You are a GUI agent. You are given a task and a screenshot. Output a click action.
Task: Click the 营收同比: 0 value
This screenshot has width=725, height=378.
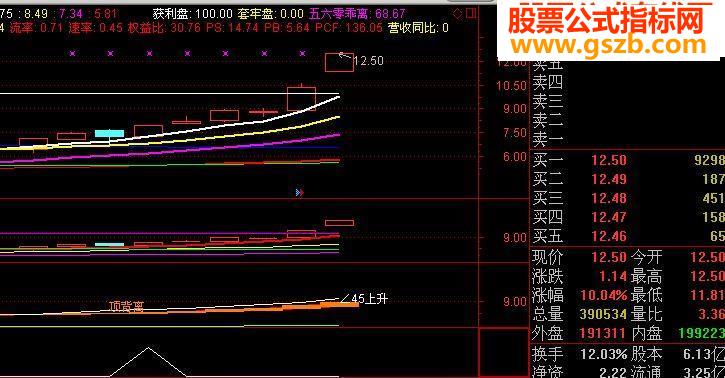click(418, 28)
